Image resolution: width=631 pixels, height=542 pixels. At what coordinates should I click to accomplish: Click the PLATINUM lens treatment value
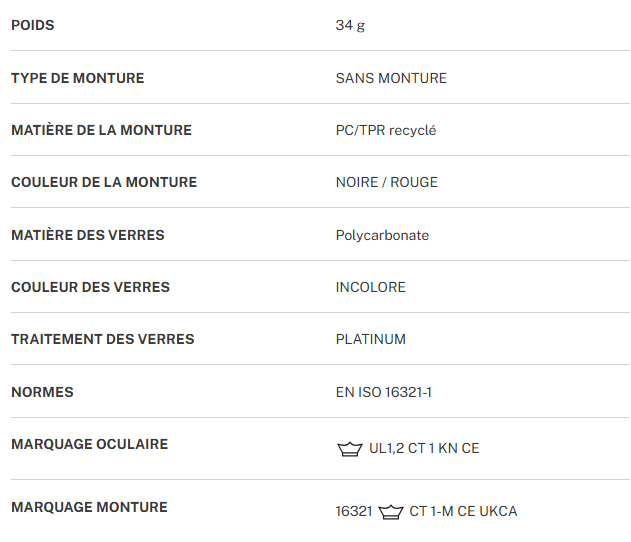tap(371, 339)
